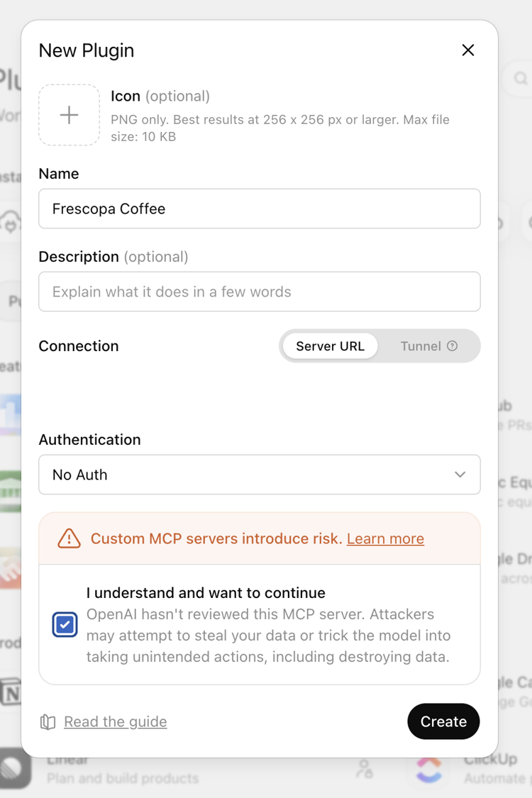The width and height of the screenshot is (532, 798).
Task: Open the Read the guide link
Action: (116, 721)
